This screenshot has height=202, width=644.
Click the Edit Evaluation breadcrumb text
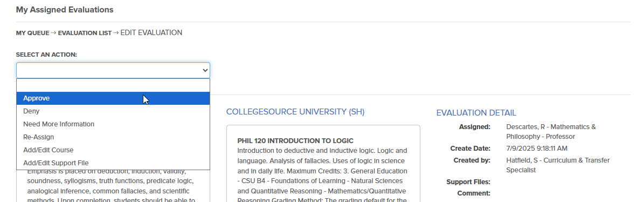pyautogui.click(x=151, y=32)
